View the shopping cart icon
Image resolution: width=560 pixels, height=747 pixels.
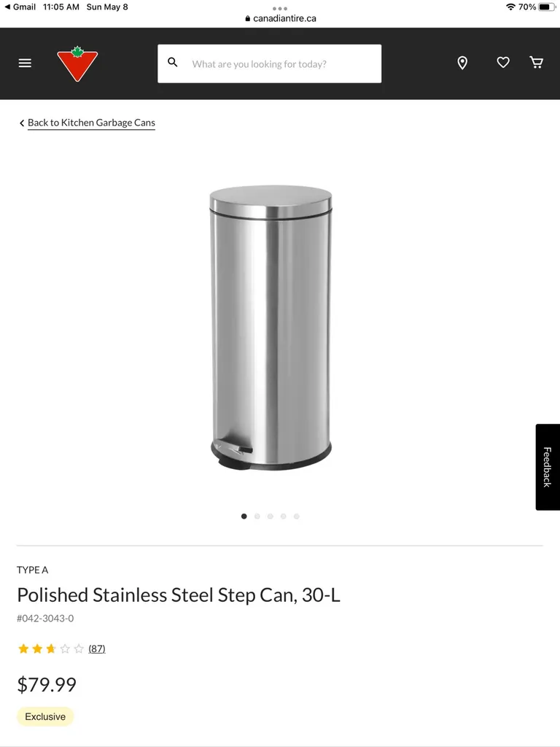click(537, 63)
